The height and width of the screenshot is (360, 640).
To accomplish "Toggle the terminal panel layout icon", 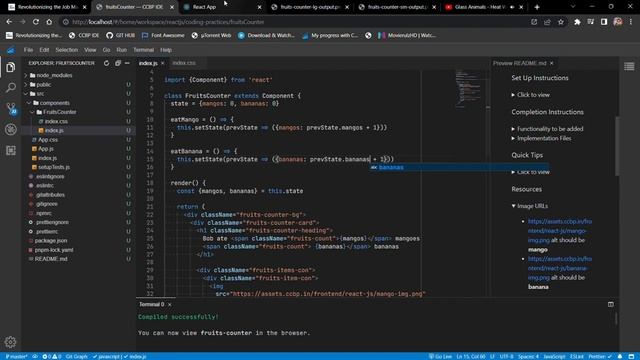I will tap(611, 304).
